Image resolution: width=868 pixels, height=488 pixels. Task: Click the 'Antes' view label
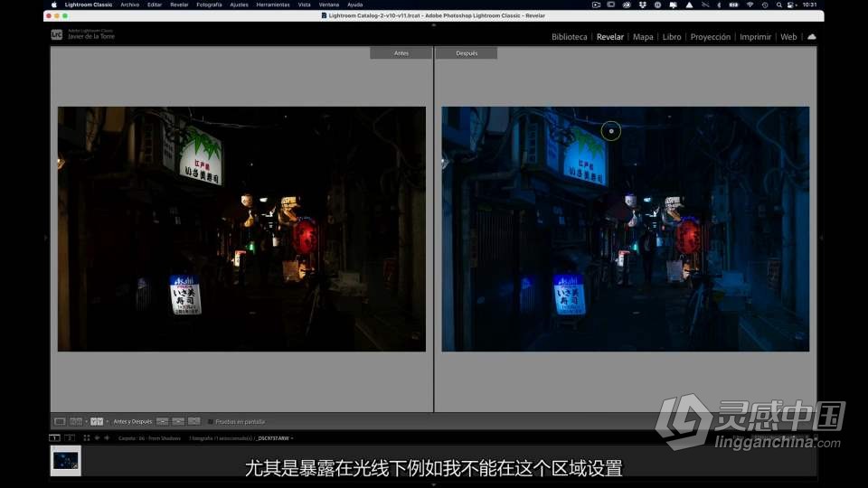click(401, 53)
